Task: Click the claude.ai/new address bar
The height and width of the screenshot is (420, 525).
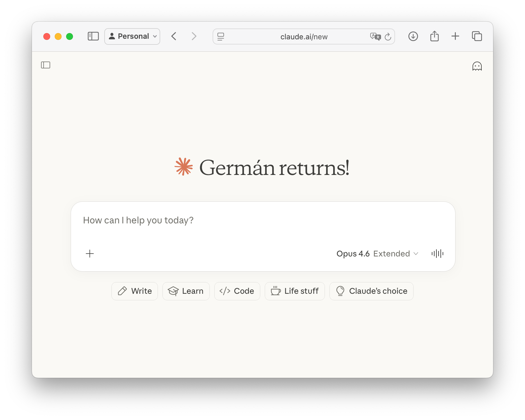Action: pyautogui.click(x=304, y=36)
